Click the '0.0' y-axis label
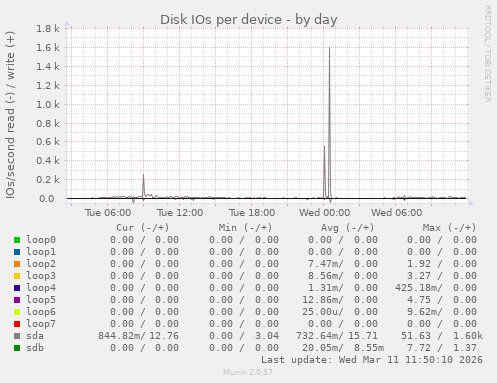This screenshot has width=497, height=383. 47,199
